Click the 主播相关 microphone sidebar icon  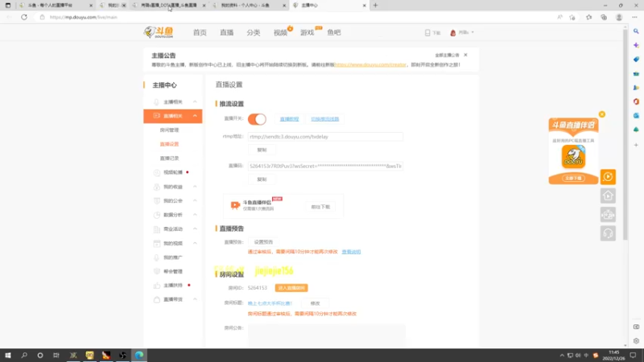point(156,102)
